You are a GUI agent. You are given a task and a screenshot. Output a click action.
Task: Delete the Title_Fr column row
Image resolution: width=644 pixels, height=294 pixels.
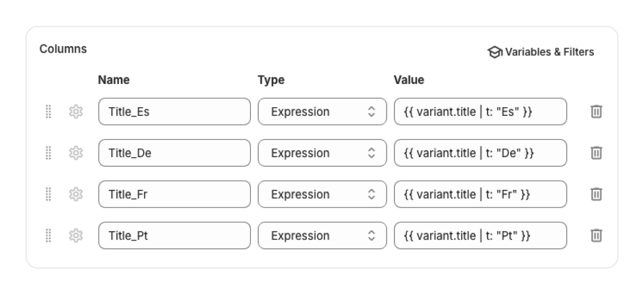coord(596,194)
